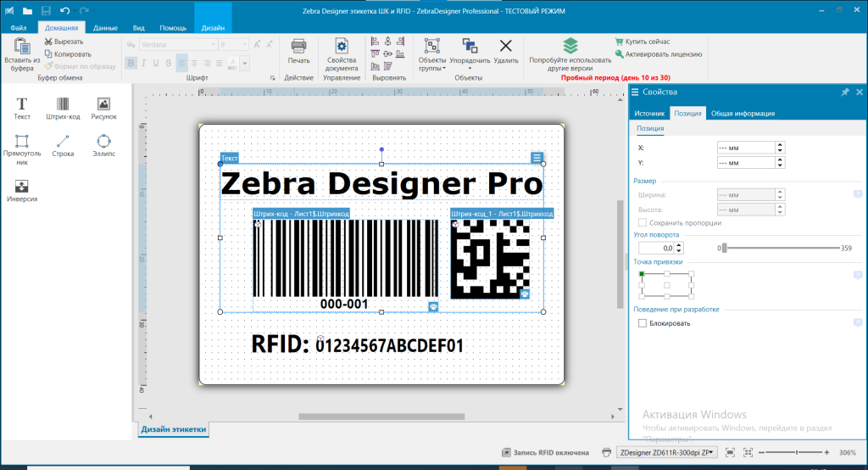
Task: Open the Verdana font dropdown
Action: [213, 44]
